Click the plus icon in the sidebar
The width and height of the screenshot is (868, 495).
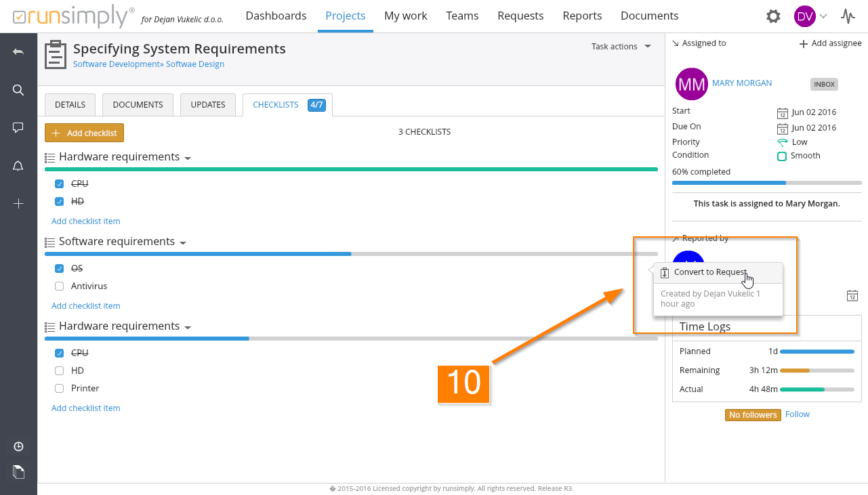[18, 203]
